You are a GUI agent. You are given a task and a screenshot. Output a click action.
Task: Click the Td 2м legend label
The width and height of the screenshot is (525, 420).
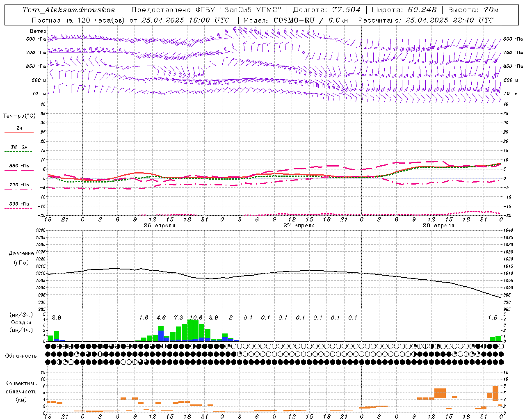tap(19, 147)
